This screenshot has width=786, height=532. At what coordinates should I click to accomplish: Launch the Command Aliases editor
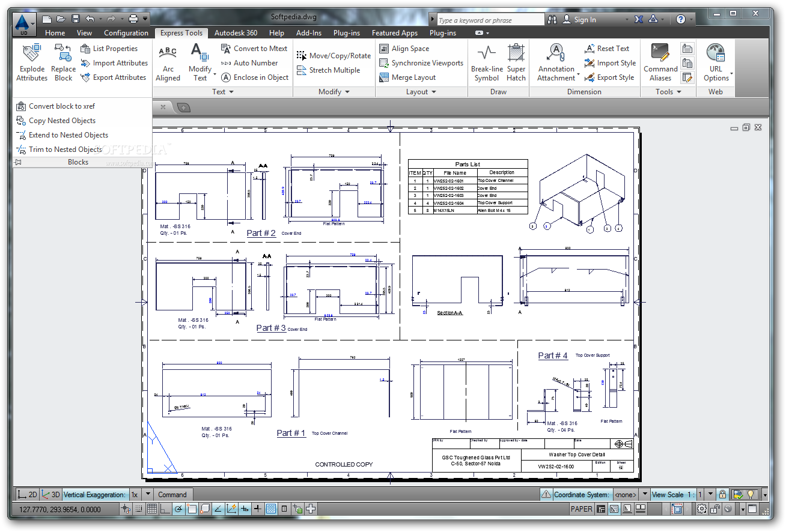(x=660, y=62)
